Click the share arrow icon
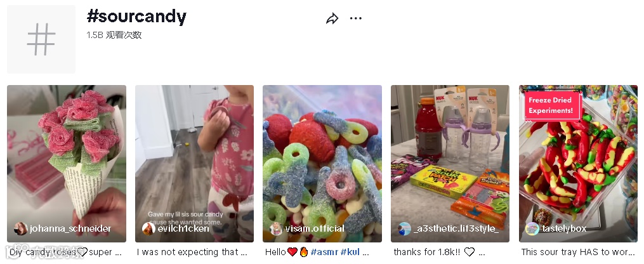 332,18
